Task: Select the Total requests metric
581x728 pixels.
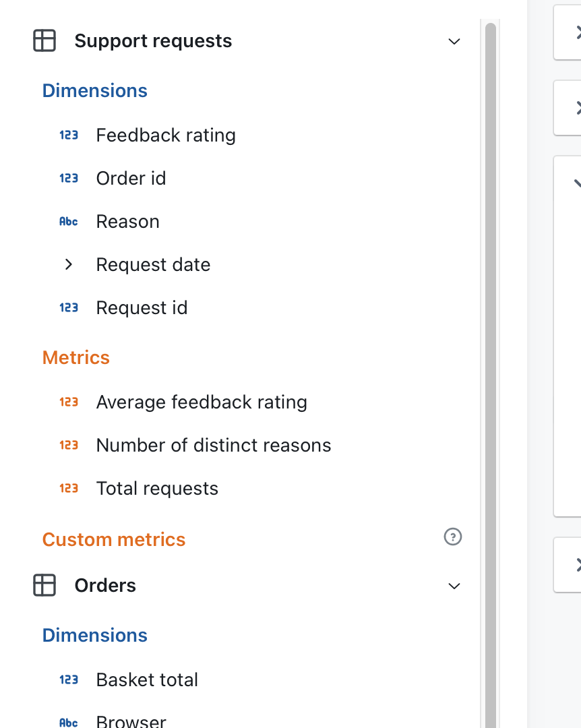Action: [x=157, y=488]
